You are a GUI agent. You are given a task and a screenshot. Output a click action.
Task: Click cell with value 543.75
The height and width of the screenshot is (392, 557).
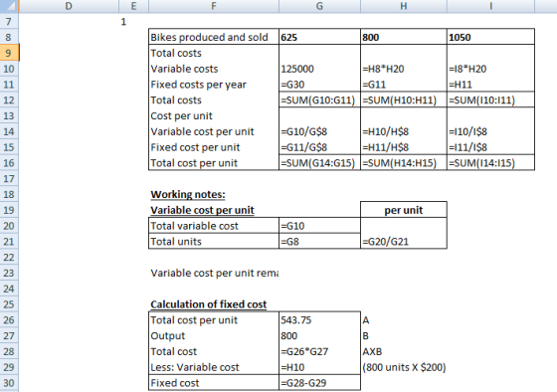(x=319, y=319)
